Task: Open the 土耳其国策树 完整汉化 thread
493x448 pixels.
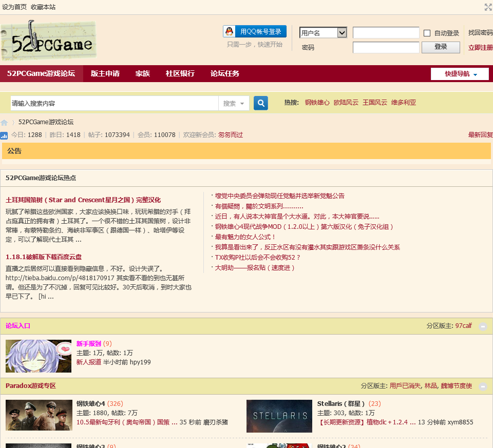Action: point(83,200)
